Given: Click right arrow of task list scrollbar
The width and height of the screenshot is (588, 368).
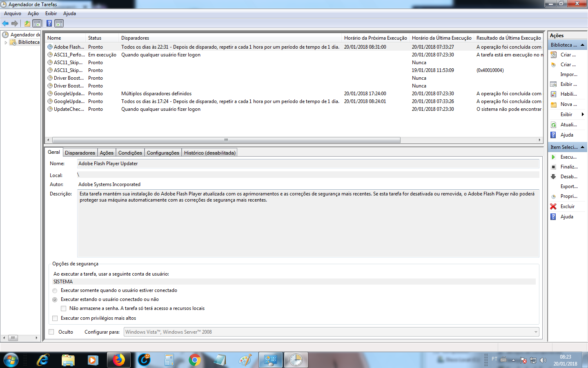Looking at the screenshot, I should coord(539,140).
